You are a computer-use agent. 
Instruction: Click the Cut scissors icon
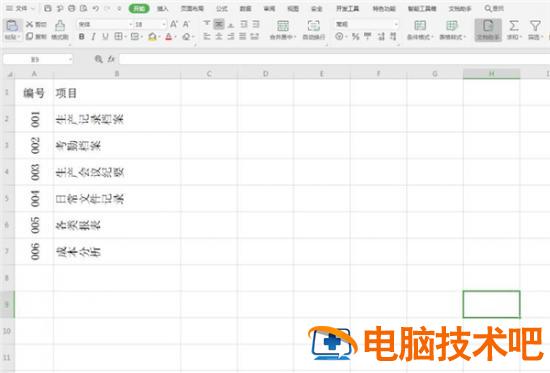pos(30,24)
